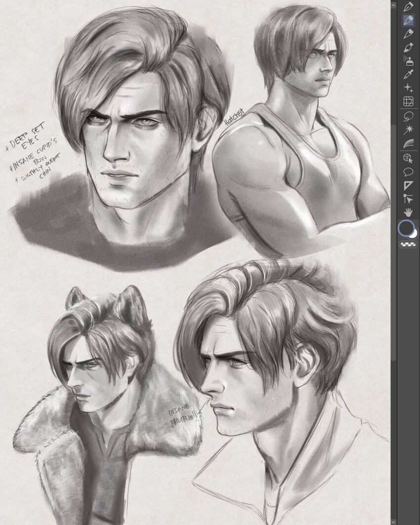Select the Lasso selection tool
420x525 pixels.
(x=408, y=117)
